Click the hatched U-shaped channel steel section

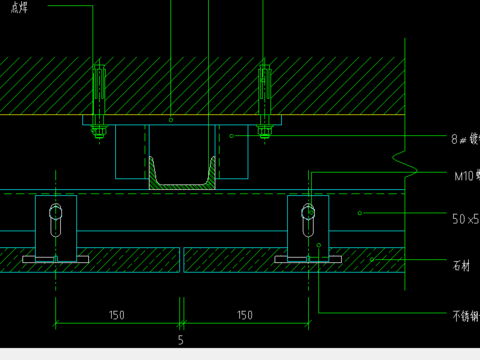pos(182,174)
